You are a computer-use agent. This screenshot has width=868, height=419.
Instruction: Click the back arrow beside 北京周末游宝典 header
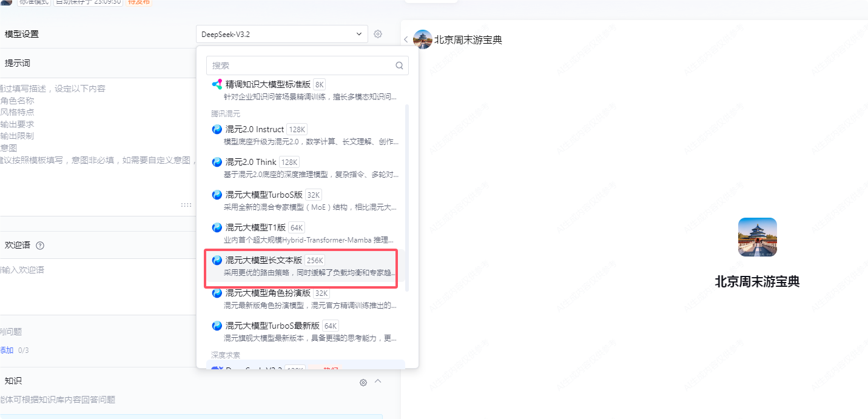(406, 39)
